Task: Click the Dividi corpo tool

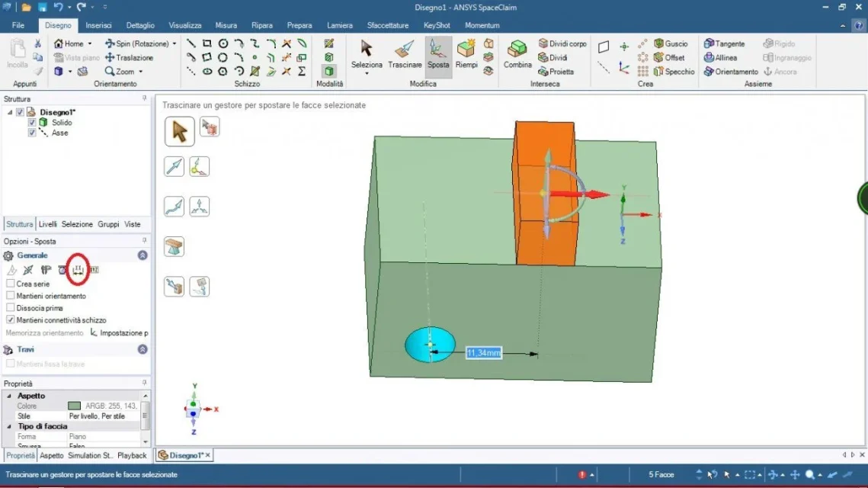Action: 562,43
